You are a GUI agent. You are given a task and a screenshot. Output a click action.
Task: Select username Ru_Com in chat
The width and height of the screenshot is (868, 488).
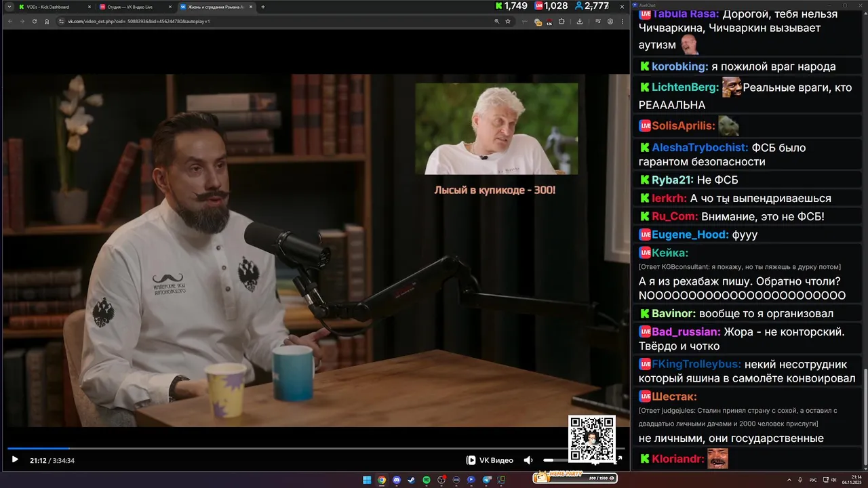click(675, 216)
